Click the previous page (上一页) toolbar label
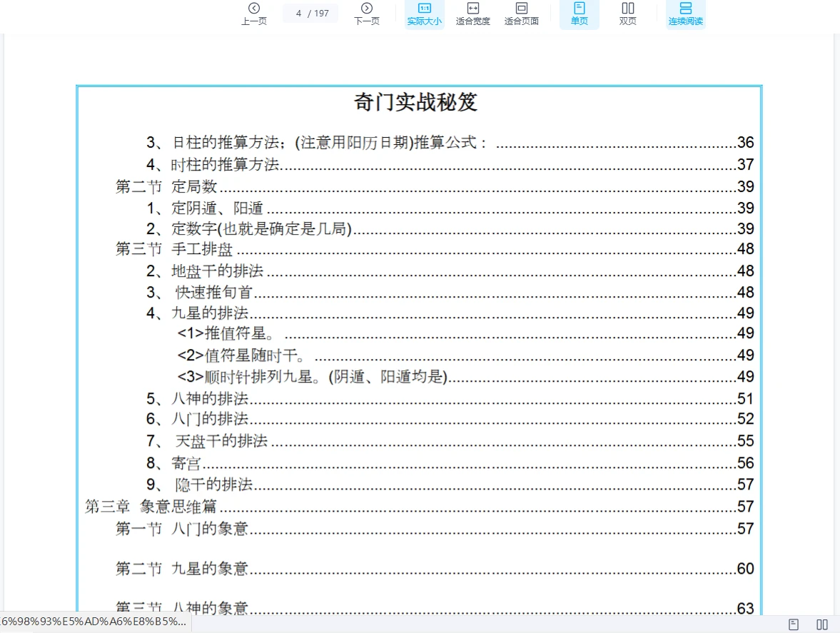This screenshot has width=840, height=633. point(253,21)
